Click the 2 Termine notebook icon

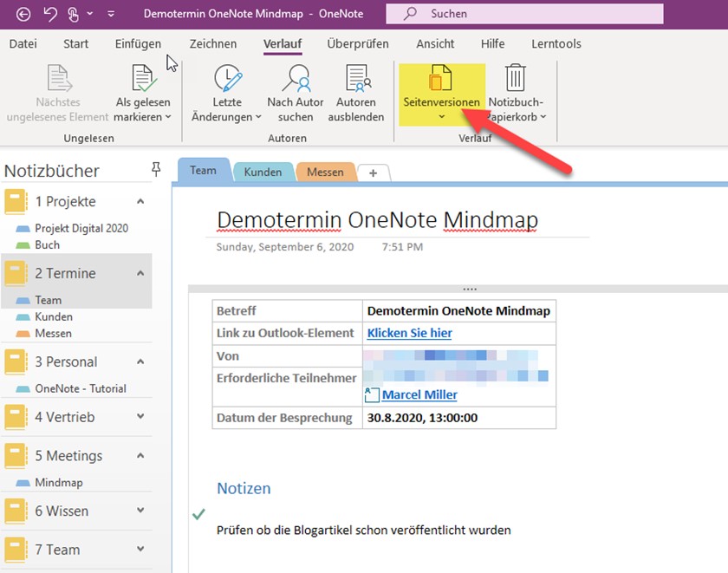[x=16, y=274]
